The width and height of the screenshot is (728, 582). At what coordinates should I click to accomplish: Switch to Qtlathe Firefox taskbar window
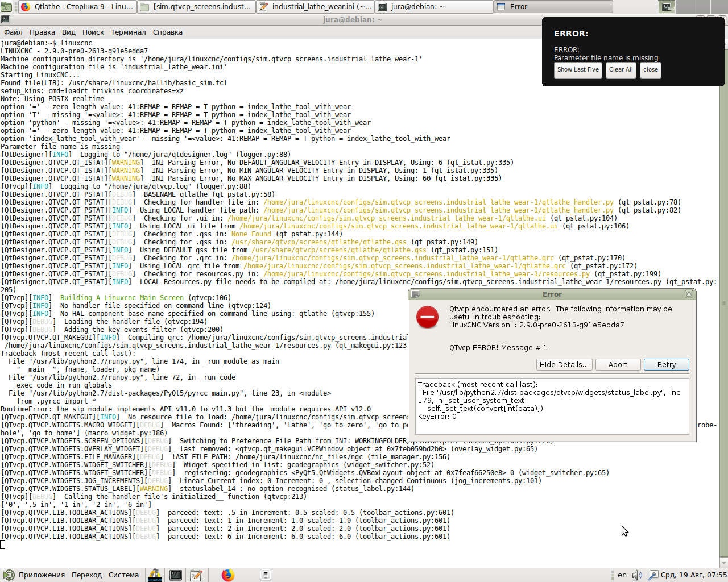coord(77,7)
